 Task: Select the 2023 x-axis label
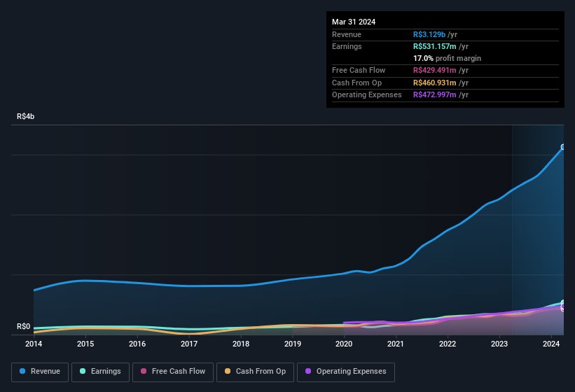pyautogui.click(x=499, y=344)
